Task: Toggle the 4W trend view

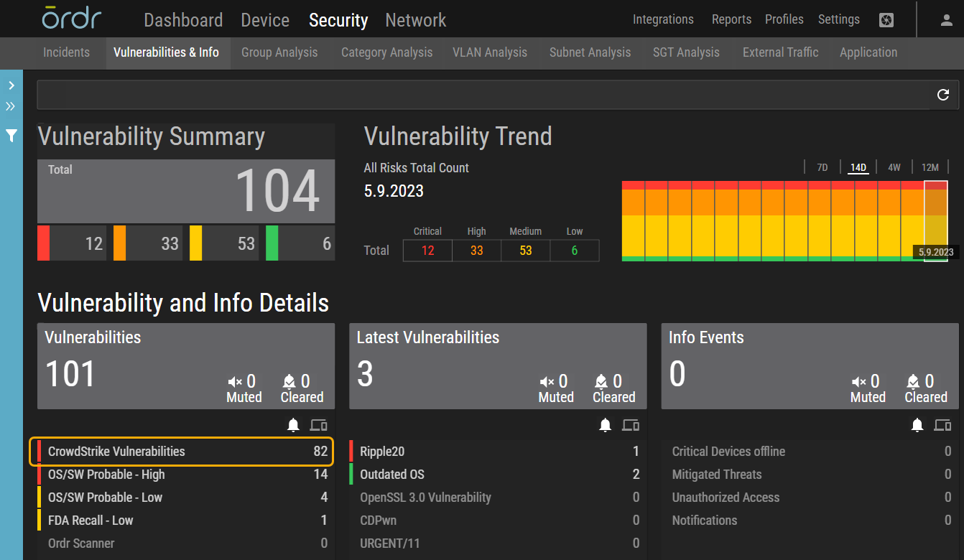Action: (894, 167)
